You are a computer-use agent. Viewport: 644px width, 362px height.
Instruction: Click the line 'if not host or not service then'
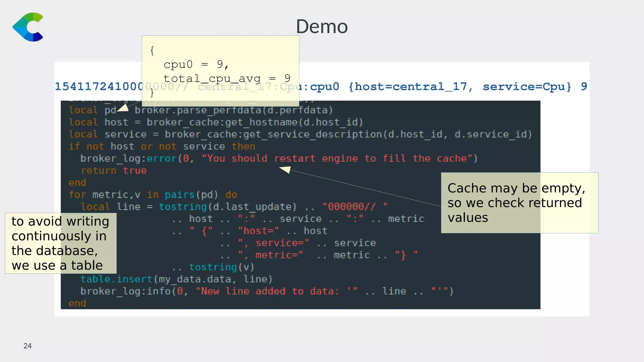tap(162, 146)
